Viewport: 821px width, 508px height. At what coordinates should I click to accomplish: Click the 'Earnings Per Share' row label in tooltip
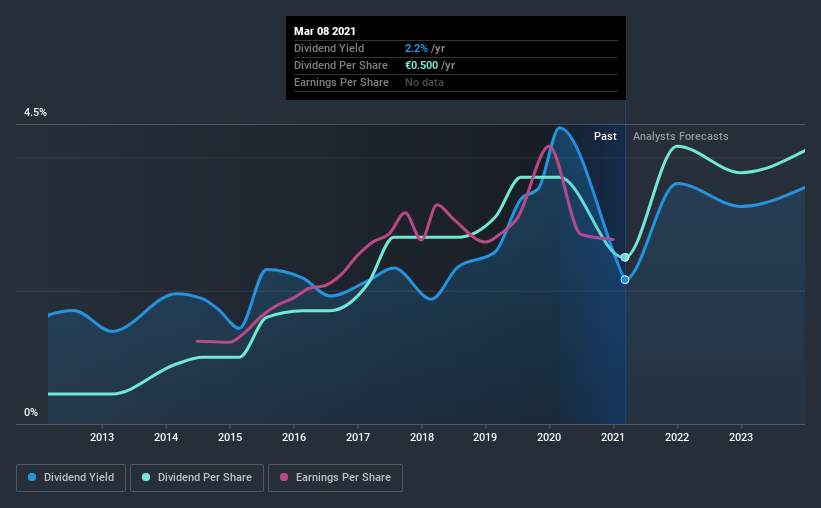pyautogui.click(x=341, y=82)
